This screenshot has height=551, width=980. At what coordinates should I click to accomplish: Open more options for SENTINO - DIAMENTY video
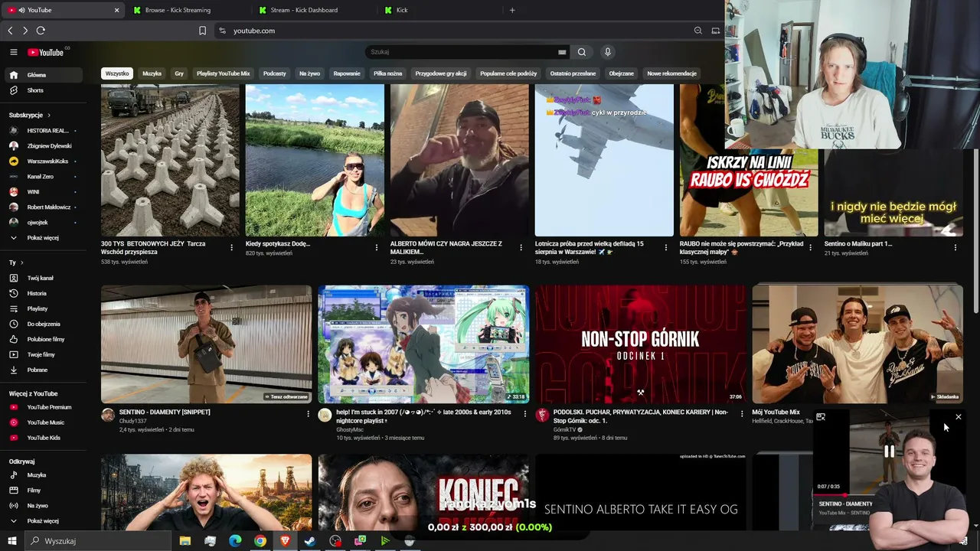[x=309, y=413]
